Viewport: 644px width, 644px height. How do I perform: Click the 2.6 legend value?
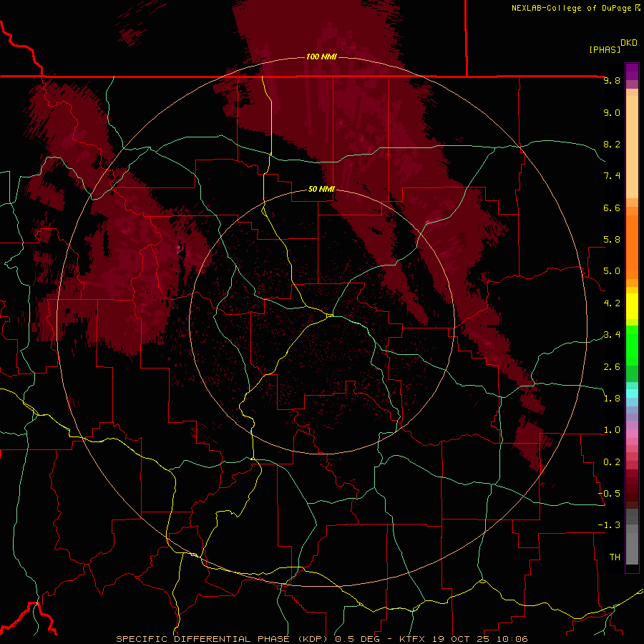pos(612,367)
